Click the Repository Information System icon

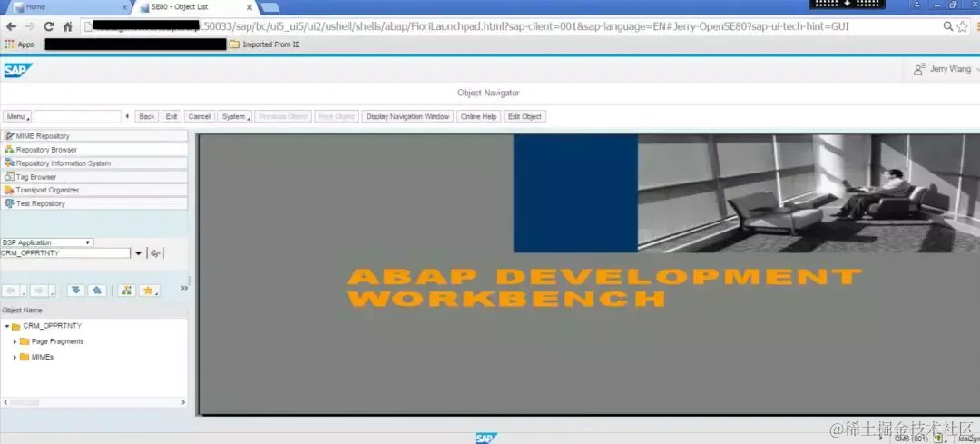(9, 163)
